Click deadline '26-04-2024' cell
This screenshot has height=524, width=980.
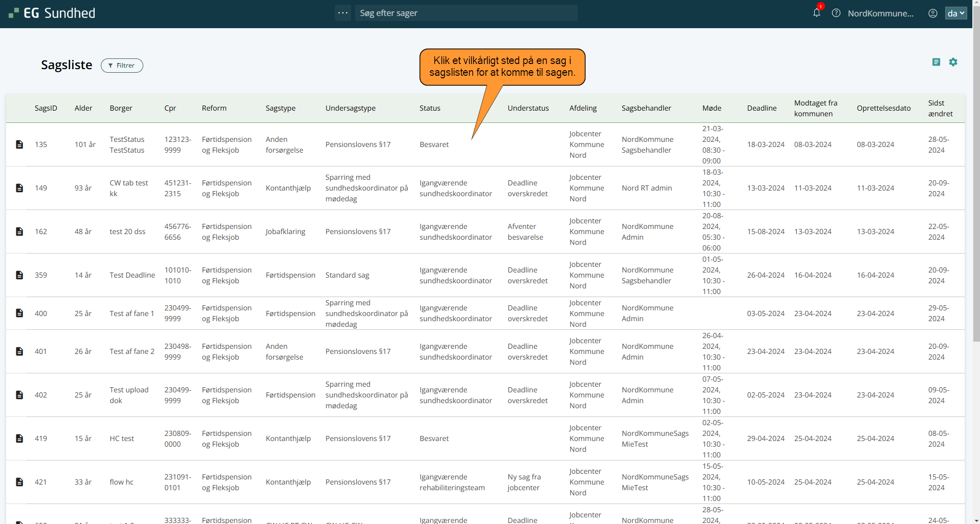(x=766, y=275)
